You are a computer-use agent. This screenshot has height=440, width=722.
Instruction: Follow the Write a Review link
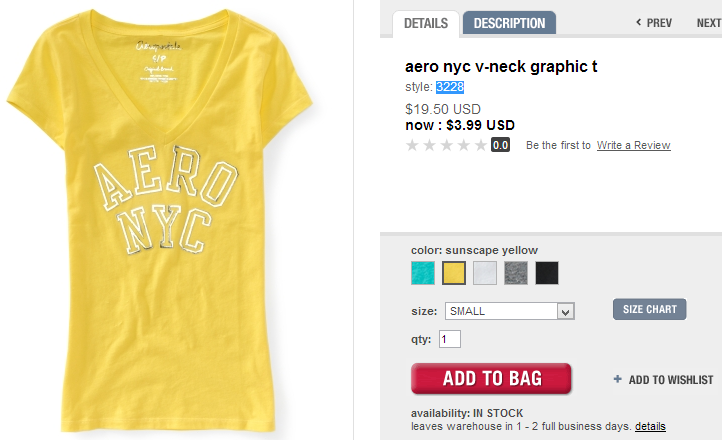tap(633, 146)
